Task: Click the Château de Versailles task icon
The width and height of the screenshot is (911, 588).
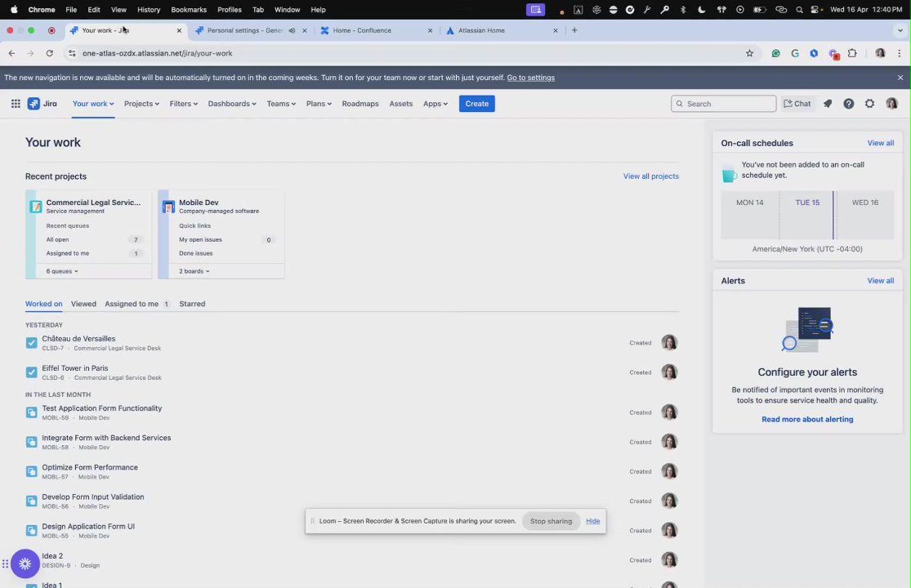Action: tap(31, 342)
